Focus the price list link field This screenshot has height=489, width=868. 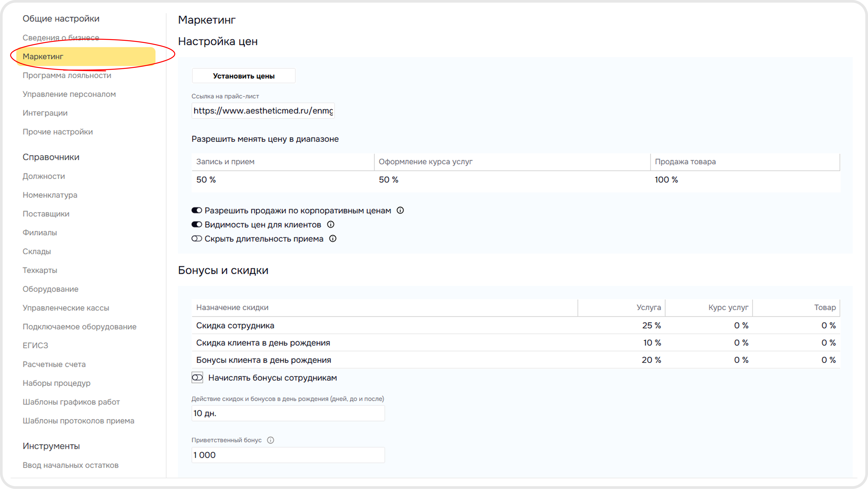263,111
